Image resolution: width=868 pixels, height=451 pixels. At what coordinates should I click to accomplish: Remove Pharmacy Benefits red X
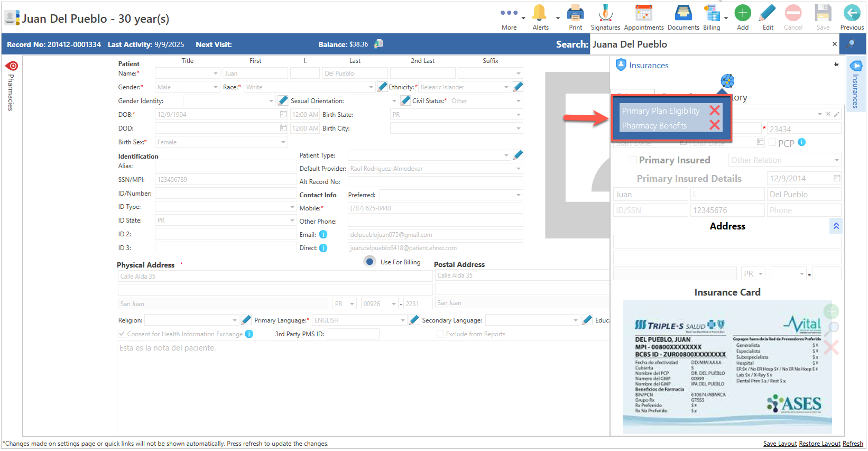tap(715, 125)
